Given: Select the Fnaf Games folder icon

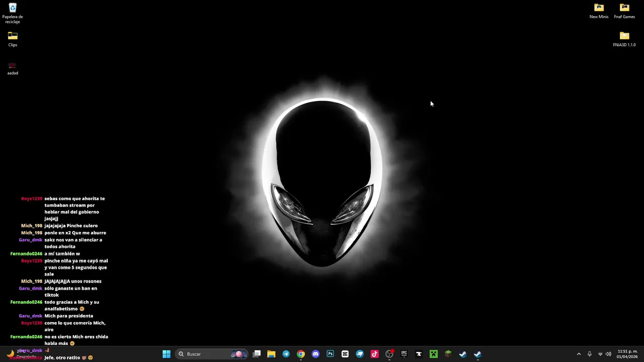Looking at the screenshot, I should coord(624,11).
